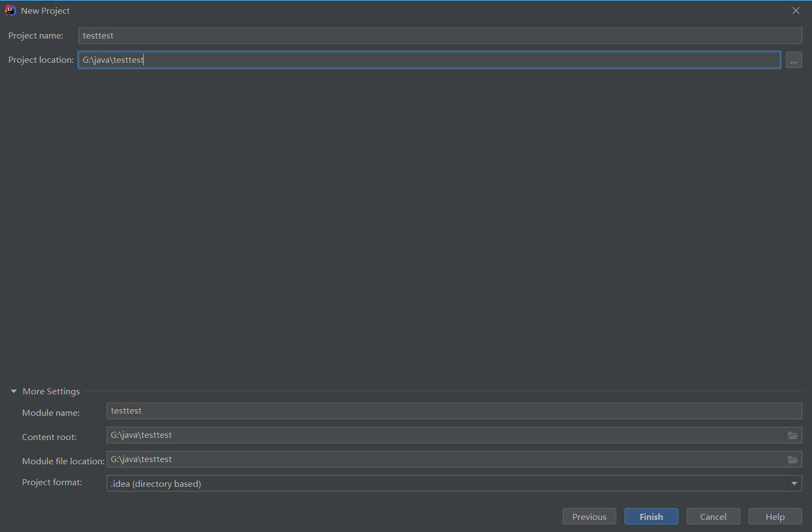Viewport: 812px width, 532px height.
Task: Open Help for the New Project dialog
Action: pos(775,517)
